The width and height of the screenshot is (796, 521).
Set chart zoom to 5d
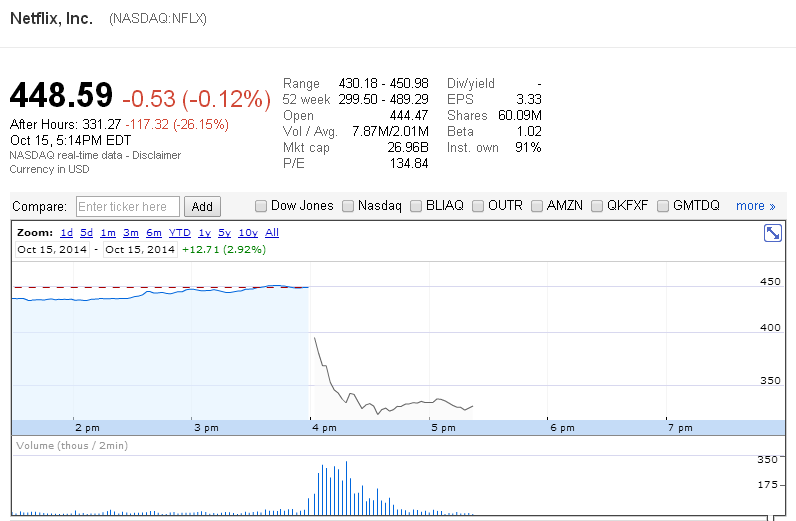click(87, 233)
